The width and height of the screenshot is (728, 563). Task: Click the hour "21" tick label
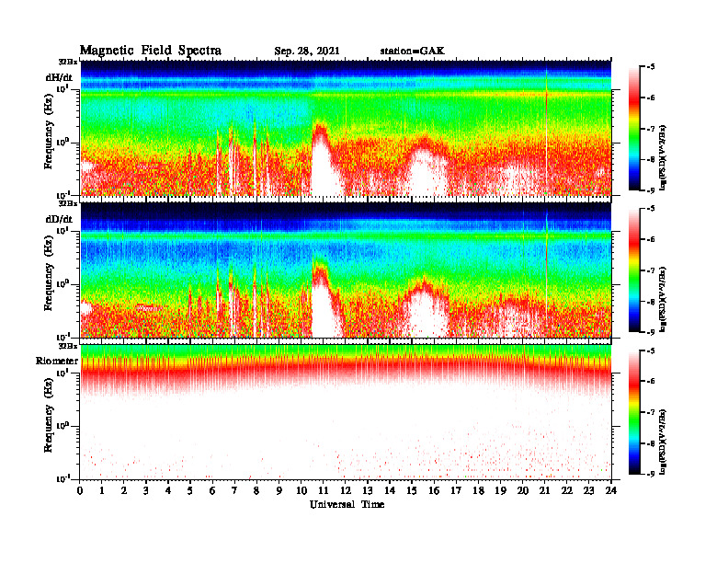pyautogui.click(x=544, y=491)
